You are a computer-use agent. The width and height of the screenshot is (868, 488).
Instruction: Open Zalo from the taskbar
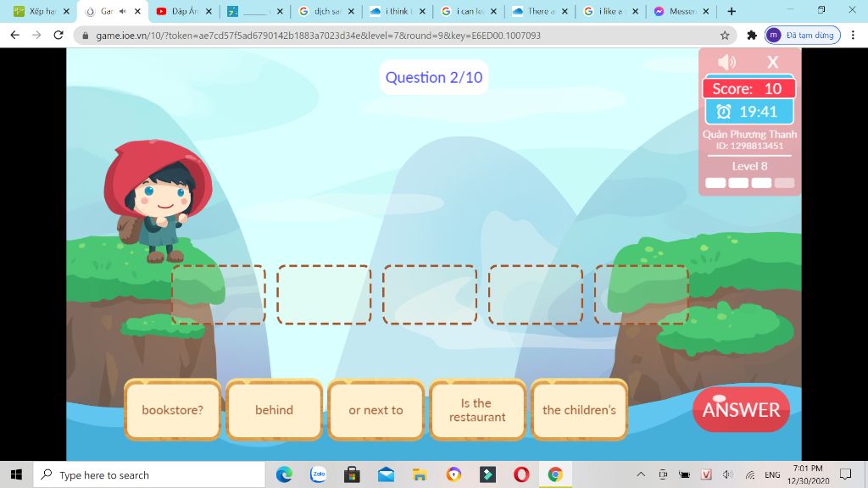pos(319,474)
